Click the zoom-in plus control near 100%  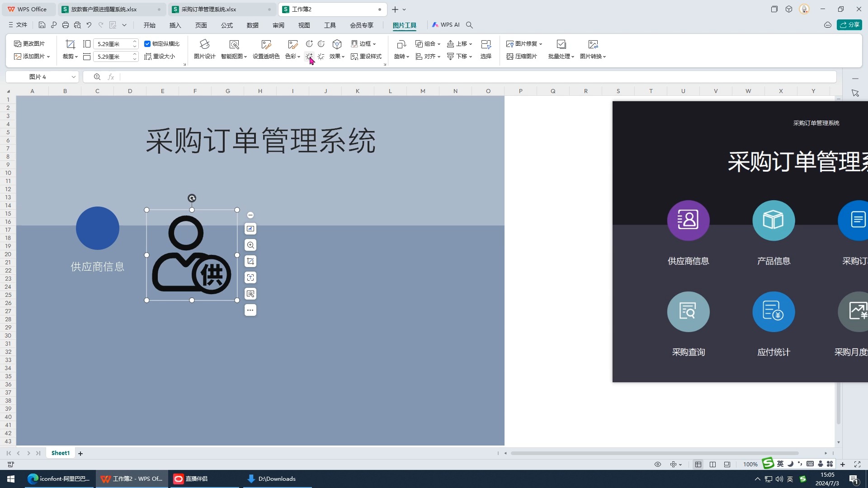point(843,464)
